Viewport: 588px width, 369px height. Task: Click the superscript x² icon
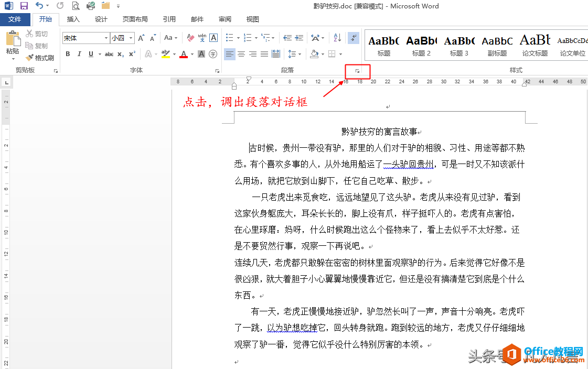(x=132, y=54)
